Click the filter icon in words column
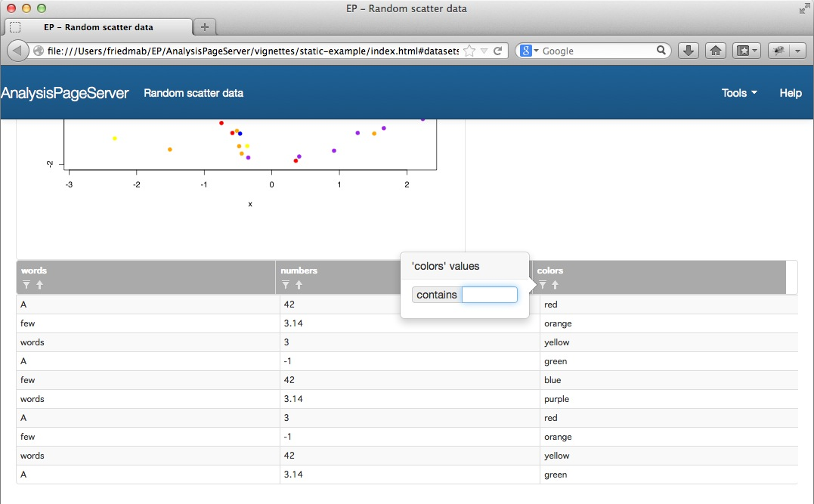814x504 pixels. pyautogui.click(x=26, y=285)
